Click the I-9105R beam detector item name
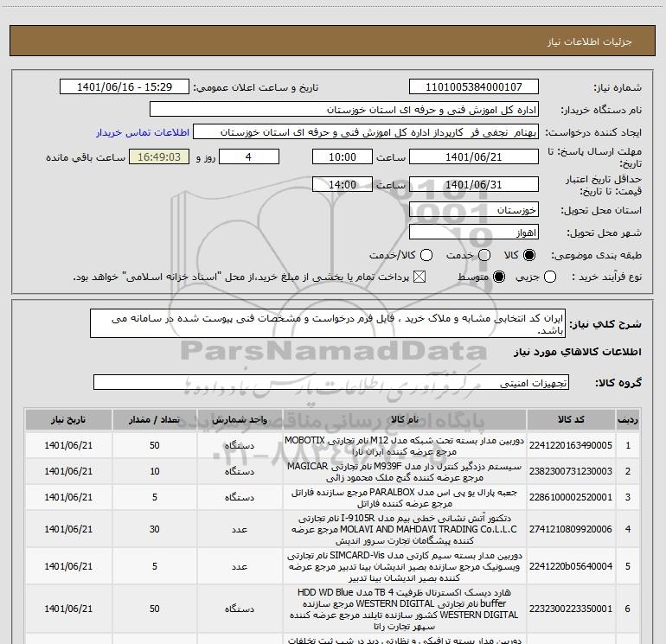The width and height of the screenshot is (666, 644). [405, 529]
